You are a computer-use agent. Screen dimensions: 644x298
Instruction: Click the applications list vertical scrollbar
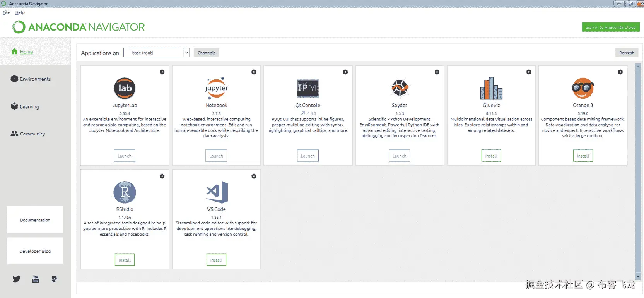[638, 172]
